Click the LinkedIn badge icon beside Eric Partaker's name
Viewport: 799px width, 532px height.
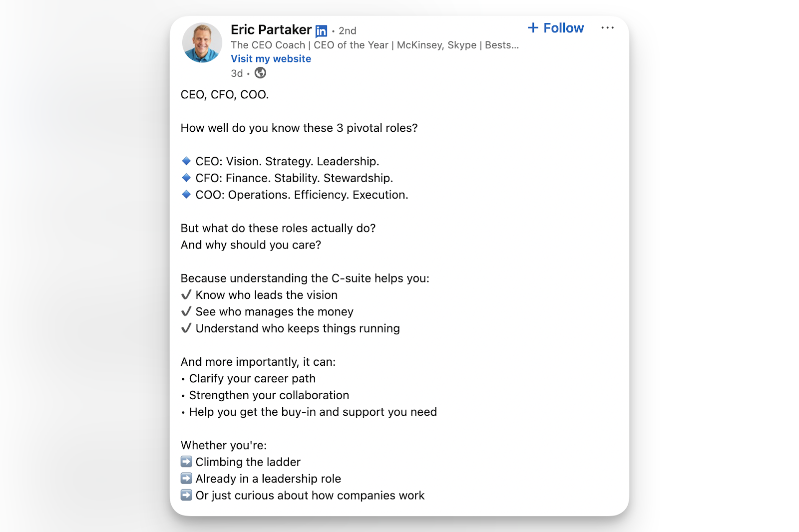(x=321, y=31)
